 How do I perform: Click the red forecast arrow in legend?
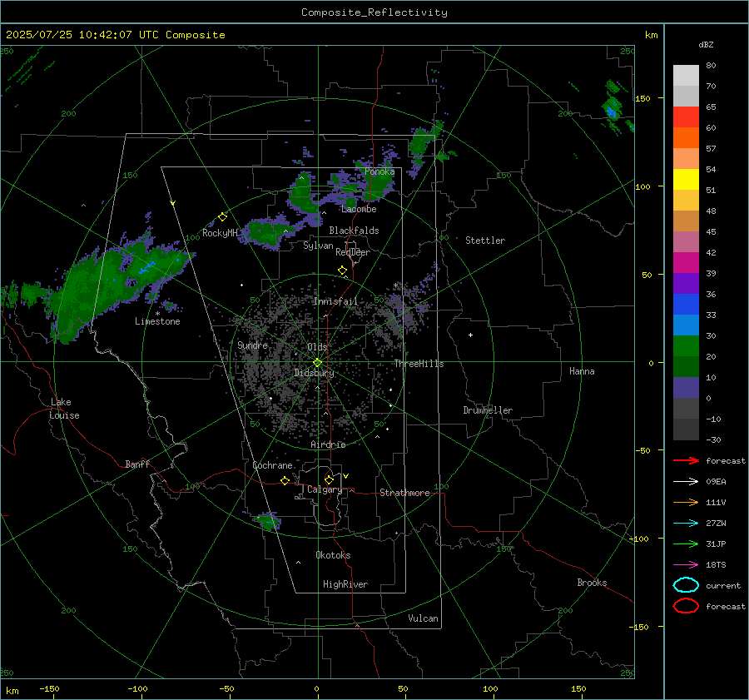pyautogui.click(x=686, y=460)
